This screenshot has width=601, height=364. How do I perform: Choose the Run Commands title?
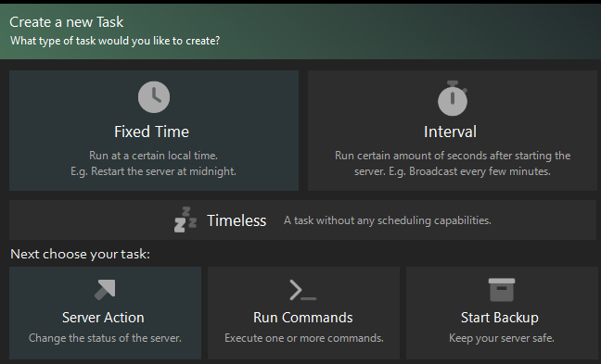point(303,318)
